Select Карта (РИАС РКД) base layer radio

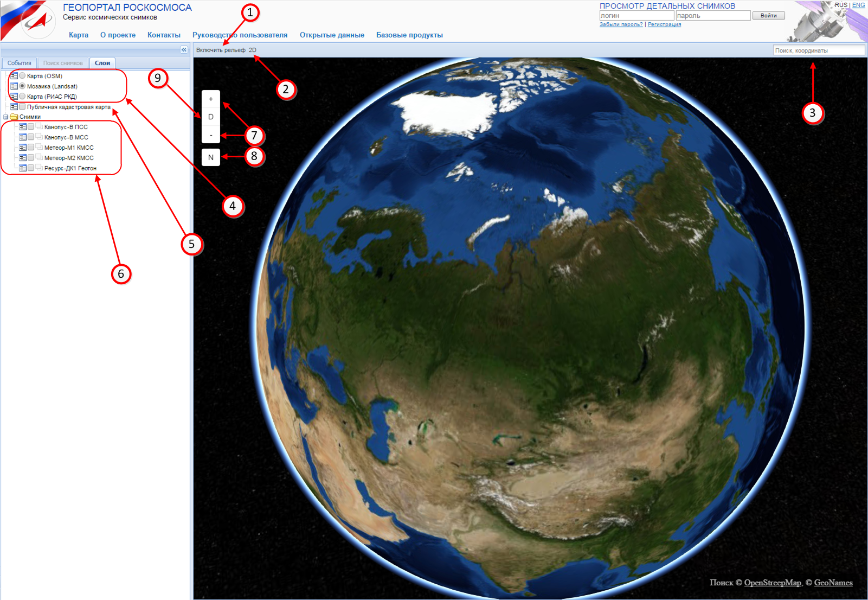pos(22,97)
